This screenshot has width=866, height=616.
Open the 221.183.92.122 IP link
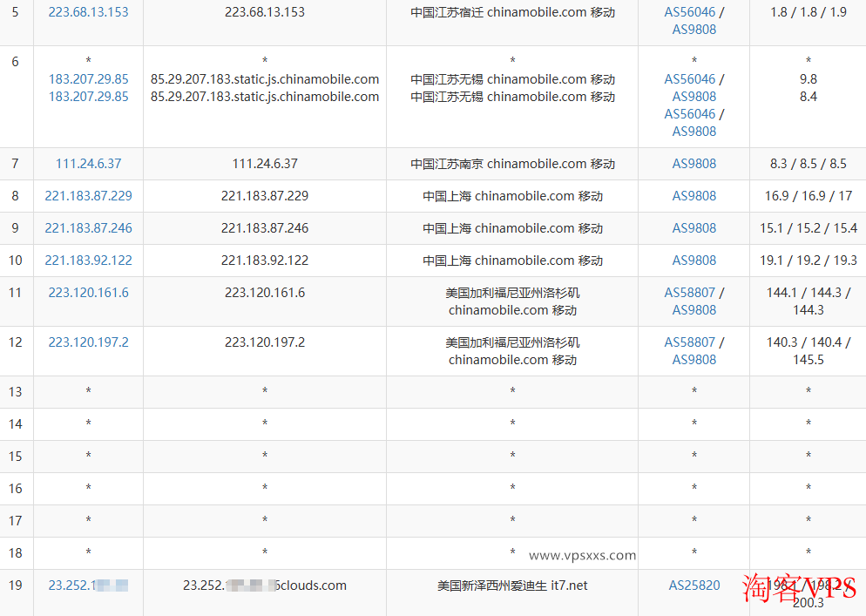tap(88, 260)
